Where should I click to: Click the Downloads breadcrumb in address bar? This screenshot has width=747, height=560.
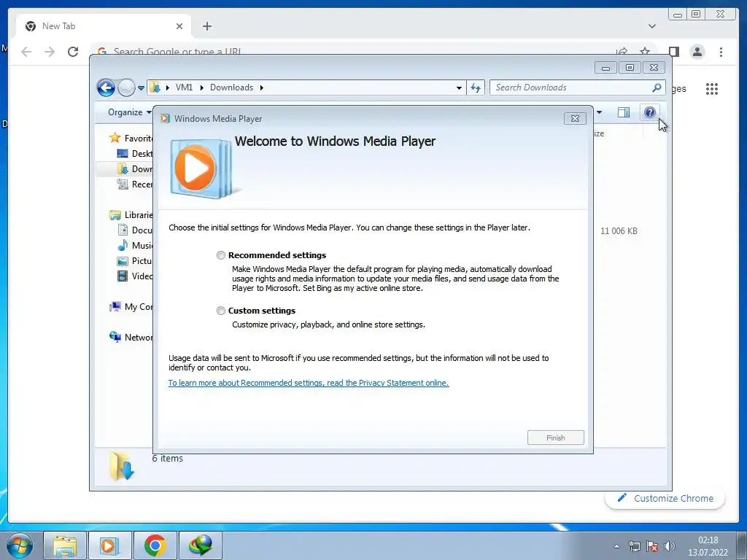[231, 87]
